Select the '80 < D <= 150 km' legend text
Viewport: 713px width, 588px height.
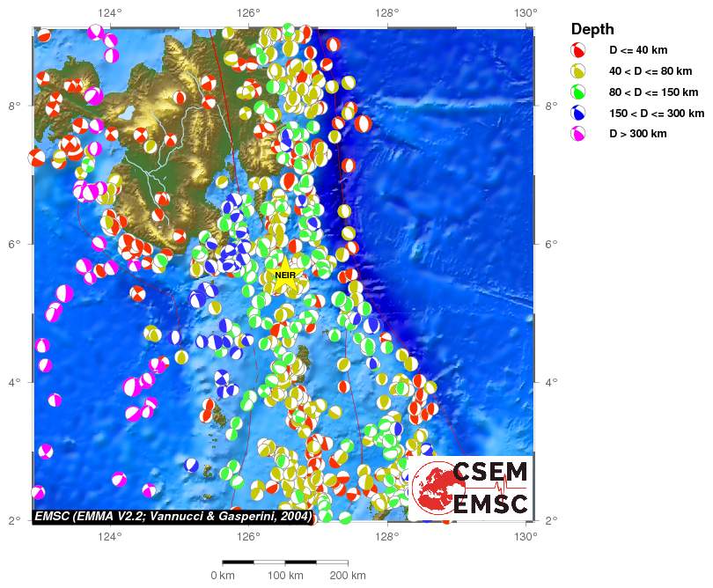click(x=656, y=92)
